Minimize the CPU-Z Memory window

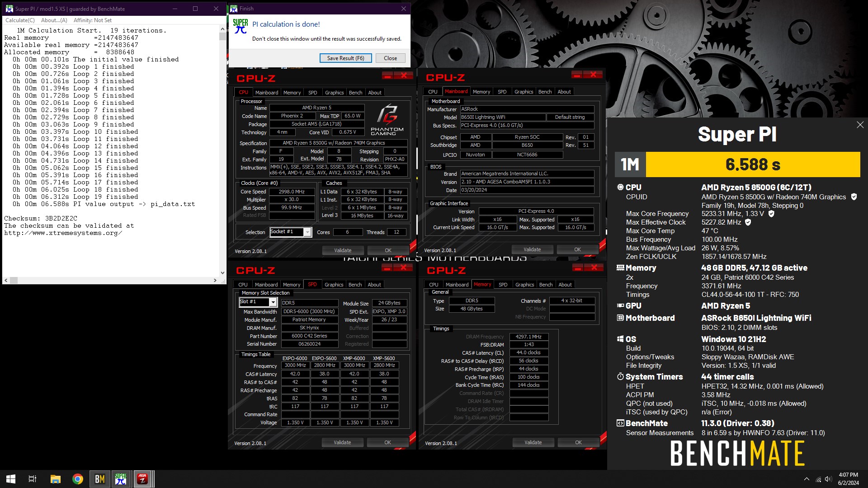coord(578,267)
